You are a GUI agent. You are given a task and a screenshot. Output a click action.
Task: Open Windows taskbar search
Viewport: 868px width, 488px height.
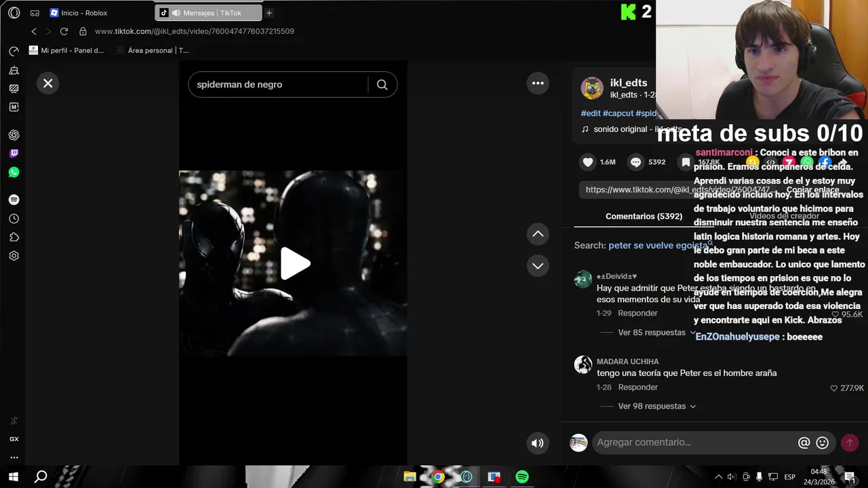[41, 476]
